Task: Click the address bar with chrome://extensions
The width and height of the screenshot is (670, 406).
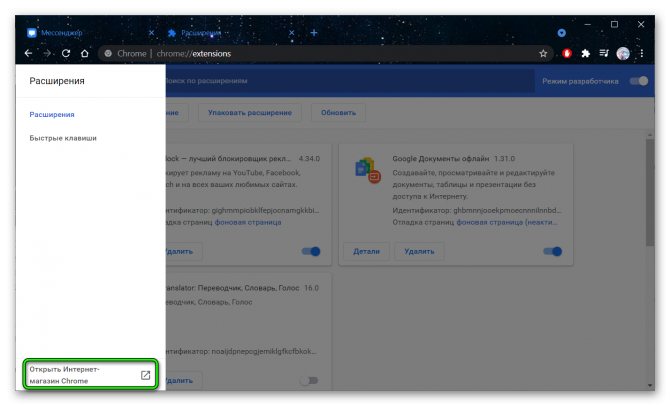Action: (x=325, y=53)
